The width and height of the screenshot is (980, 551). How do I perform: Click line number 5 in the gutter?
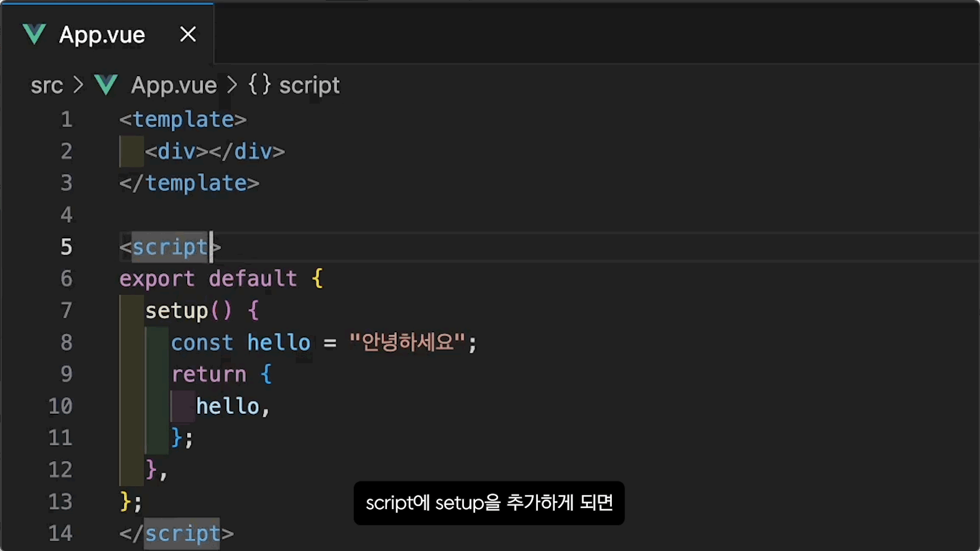(x=66, y=247)
